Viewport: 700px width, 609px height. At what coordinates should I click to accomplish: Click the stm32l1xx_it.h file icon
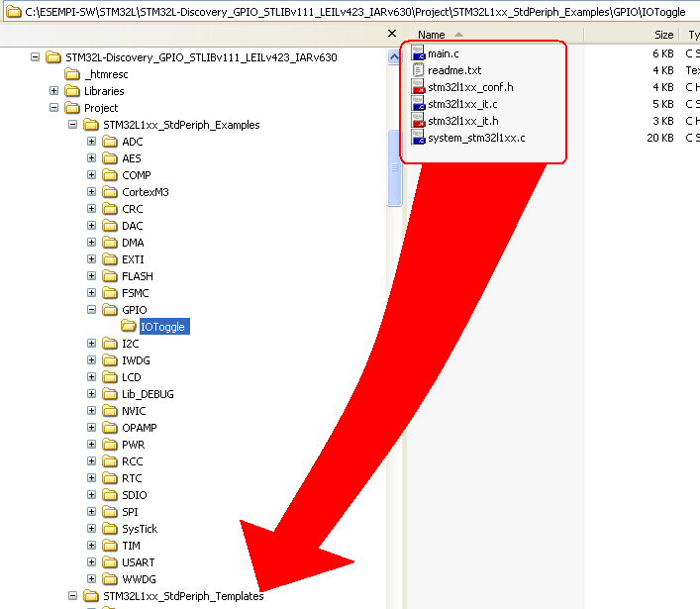[418, 121]
